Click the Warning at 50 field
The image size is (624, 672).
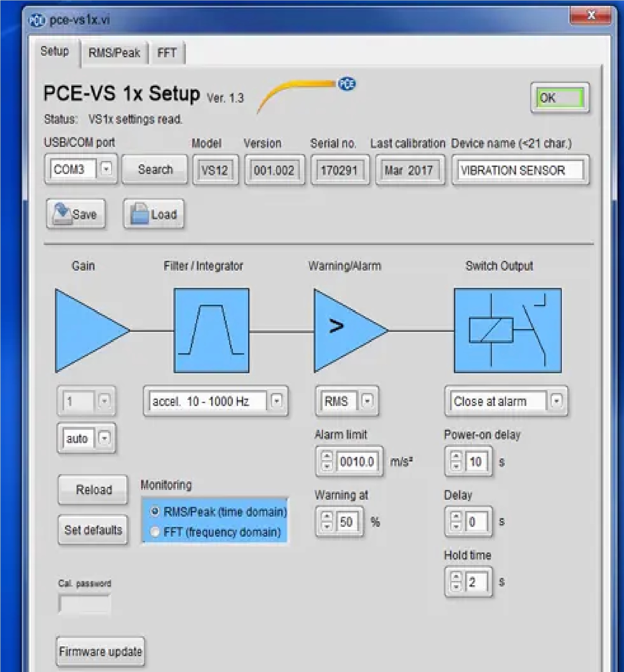point(347,522)
